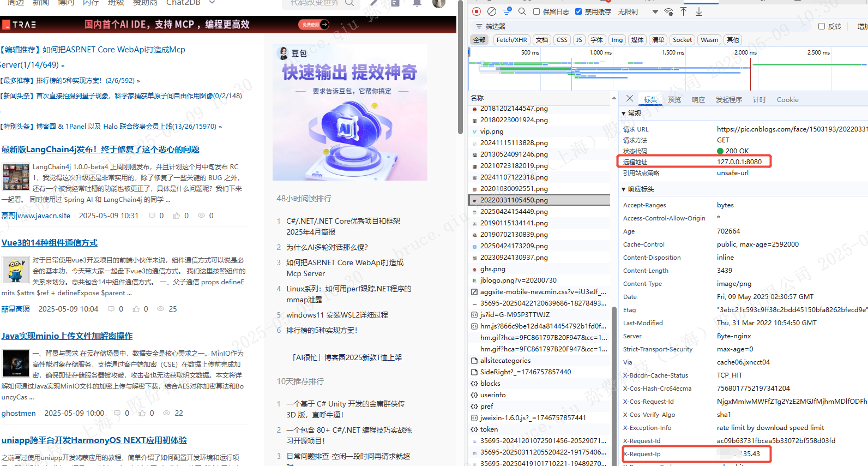Stop recording network log with the red button

477,11
